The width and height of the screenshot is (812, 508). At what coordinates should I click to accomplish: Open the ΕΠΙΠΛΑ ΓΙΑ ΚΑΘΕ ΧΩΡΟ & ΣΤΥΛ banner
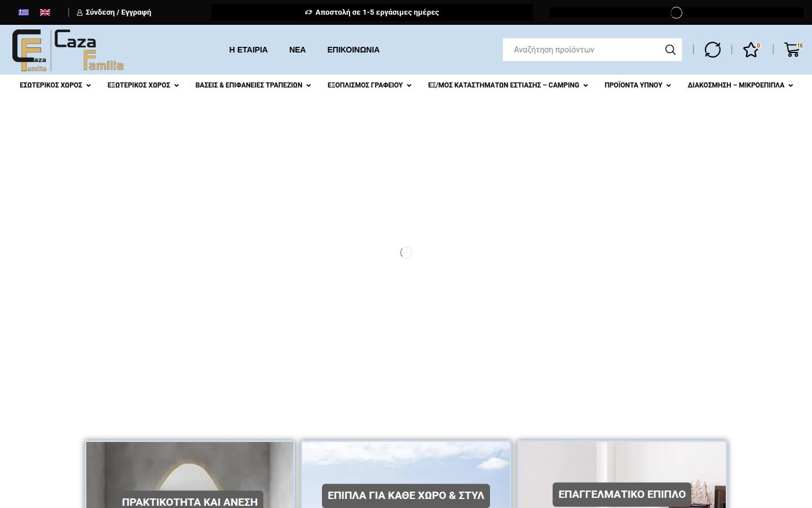(406, 496)
